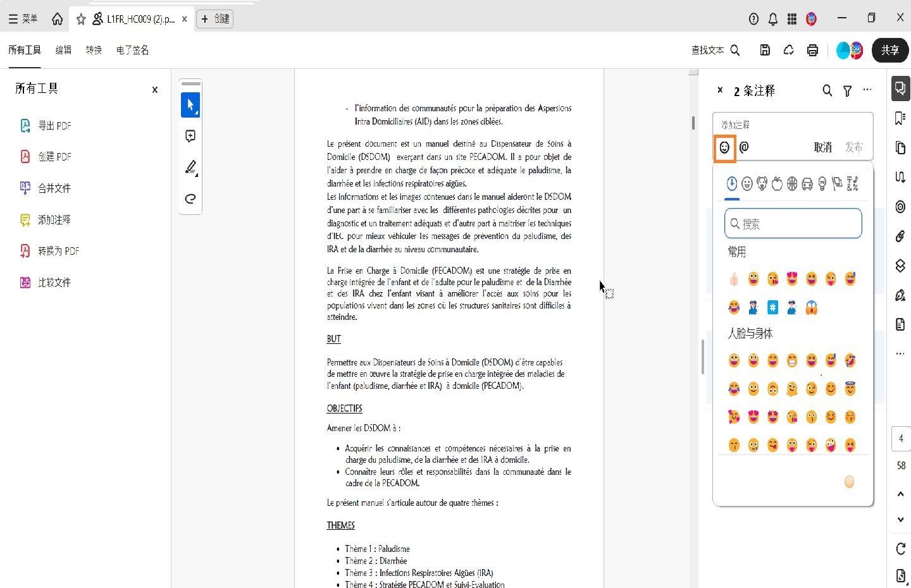Insert an @ mention in the comment
The height and width of the screenshot is (588, 911).
pyautogui.click(x=744, y=147)
